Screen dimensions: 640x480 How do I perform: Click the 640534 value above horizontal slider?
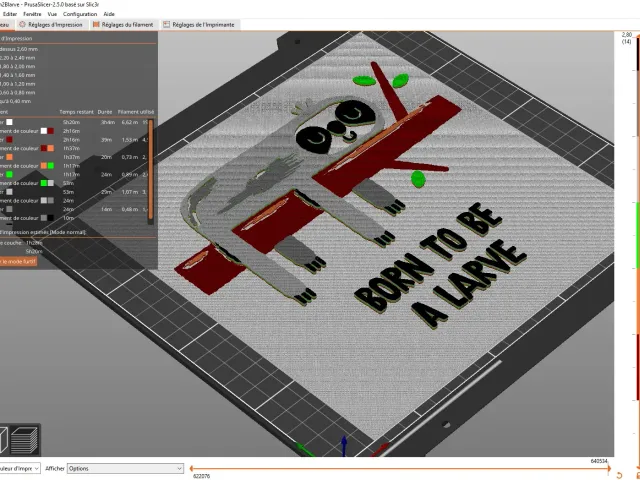point(599,461)
